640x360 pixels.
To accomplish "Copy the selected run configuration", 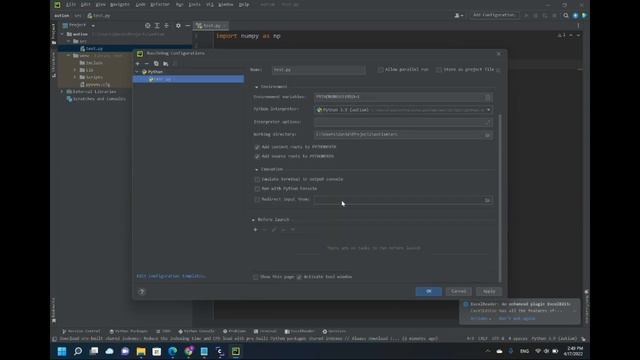I will pyautogui.click(x=156, y=64).
